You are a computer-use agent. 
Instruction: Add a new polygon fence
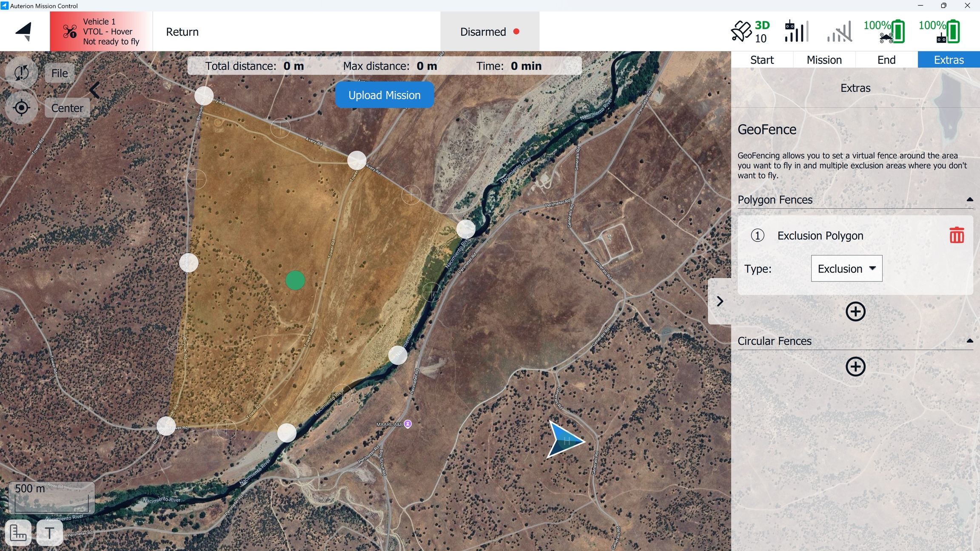click(855, 312)
